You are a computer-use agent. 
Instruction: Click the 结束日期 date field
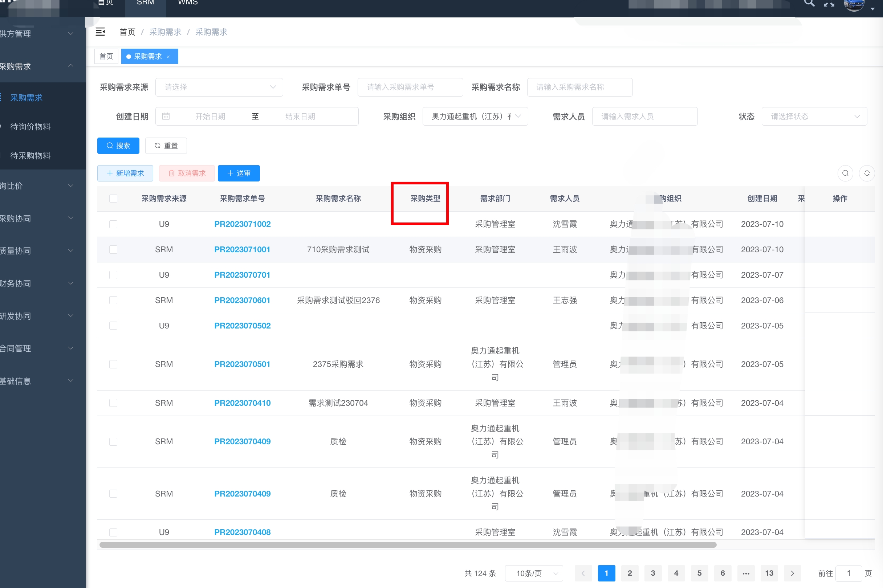pyautogui.click(x=300, y=116)
